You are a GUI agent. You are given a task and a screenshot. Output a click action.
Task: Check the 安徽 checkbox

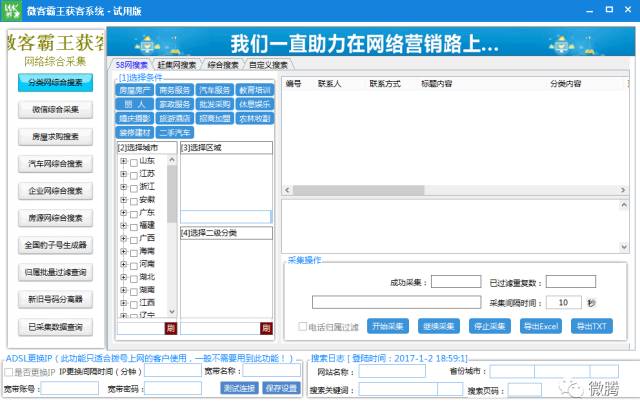(133, 202)
